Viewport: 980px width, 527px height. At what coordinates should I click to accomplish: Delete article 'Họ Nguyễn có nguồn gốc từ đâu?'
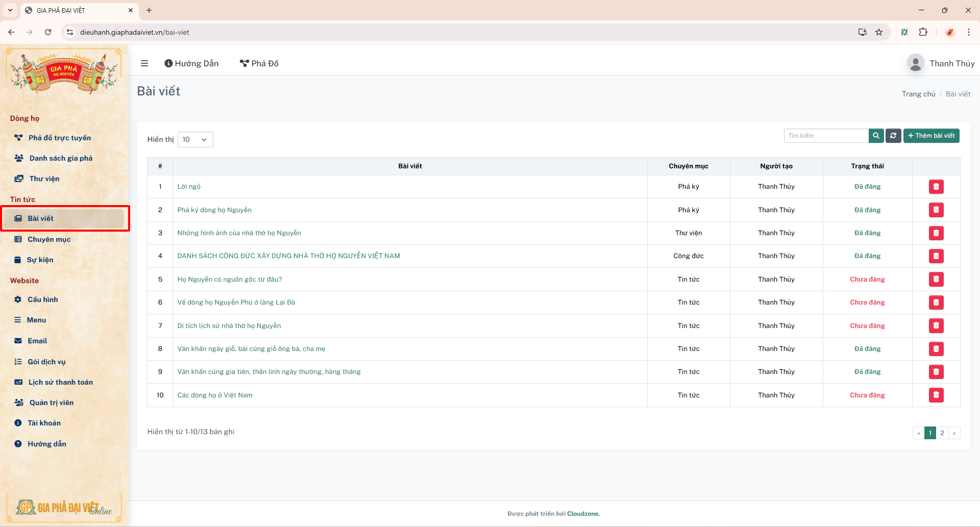936,279
